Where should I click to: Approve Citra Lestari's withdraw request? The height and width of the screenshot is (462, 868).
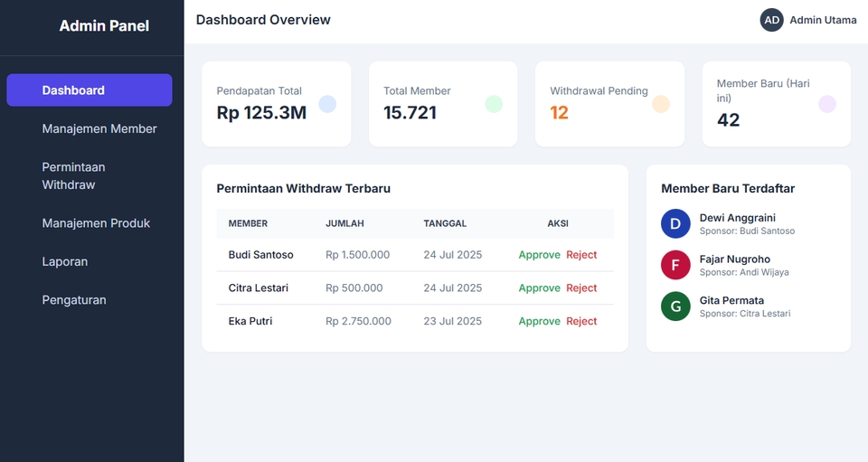coord(539,288)
